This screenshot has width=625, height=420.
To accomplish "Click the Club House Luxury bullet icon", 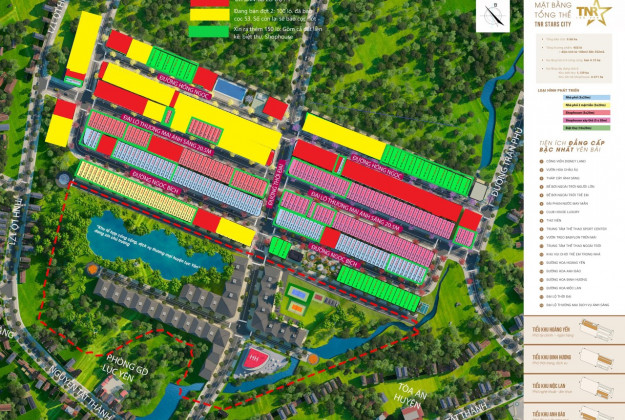I will pos(539,209).
